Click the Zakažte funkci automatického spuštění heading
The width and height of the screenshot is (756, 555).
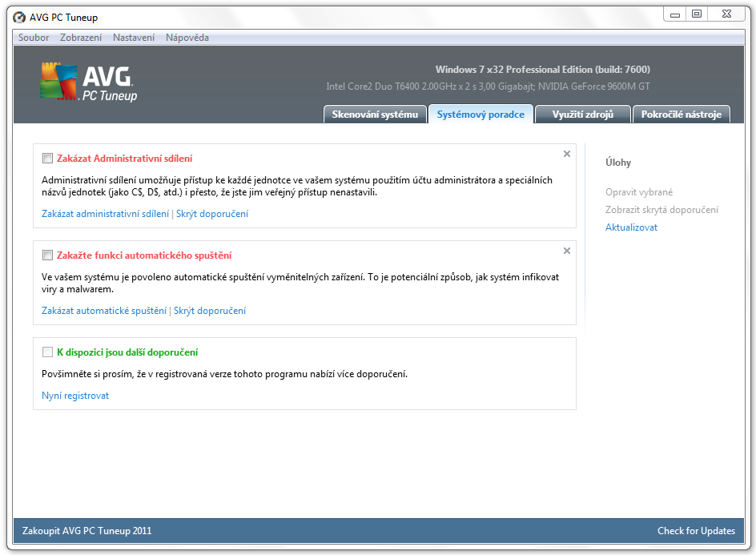pos(144,255)
